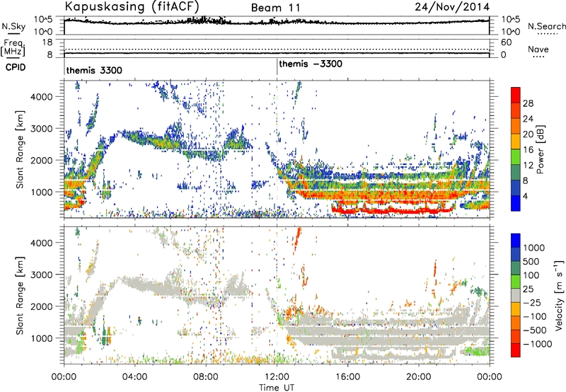Screen dimensions: 566x392
Task: Click the "60" Nave axis tick label
Action: pyautogui.click(x=507, y=42)
